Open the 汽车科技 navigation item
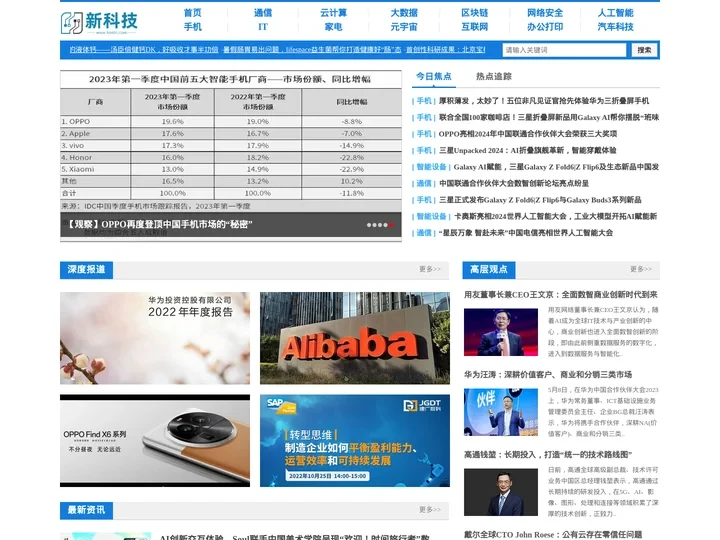This screenshot has height=540, width=720. click(x=615, y=27)
